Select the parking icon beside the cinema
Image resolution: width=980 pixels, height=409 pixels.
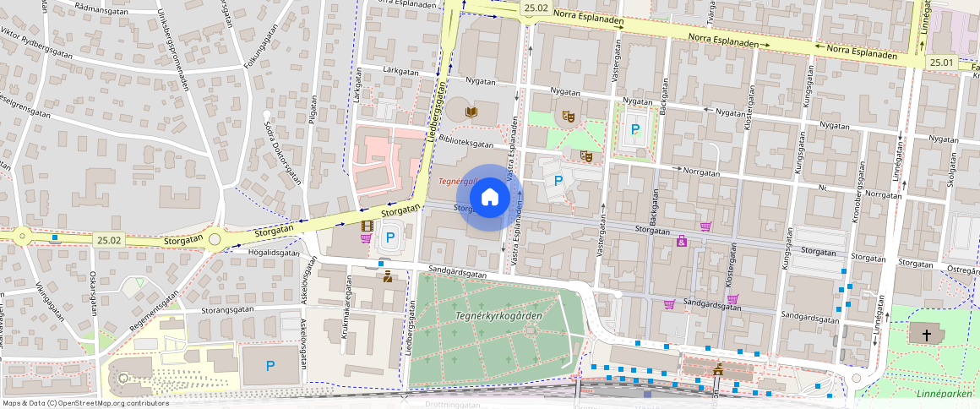point(390,238)
